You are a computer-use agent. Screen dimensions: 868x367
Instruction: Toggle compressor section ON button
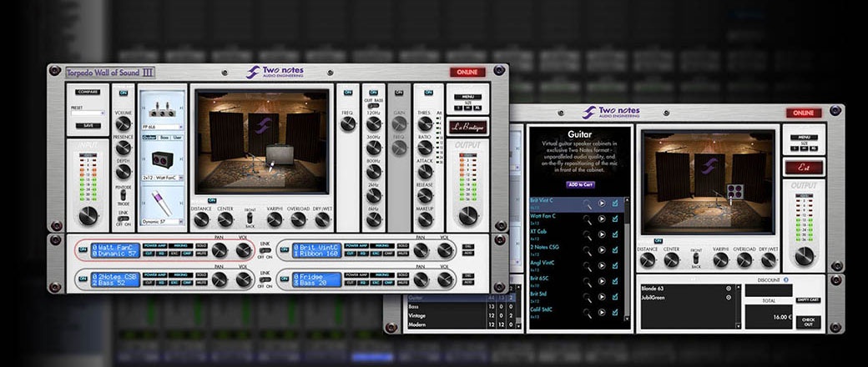[x=428, y=93]
